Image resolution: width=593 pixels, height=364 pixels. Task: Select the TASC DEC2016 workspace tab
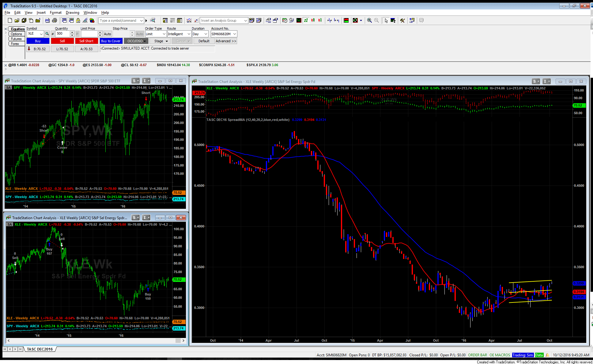(x=40, y=349)
